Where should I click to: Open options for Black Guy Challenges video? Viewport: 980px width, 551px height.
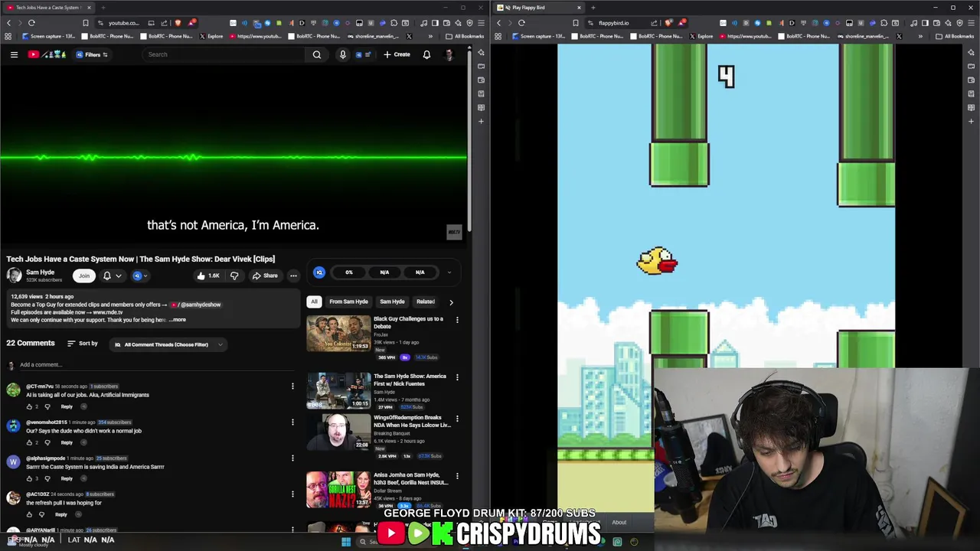coord(457,320)
